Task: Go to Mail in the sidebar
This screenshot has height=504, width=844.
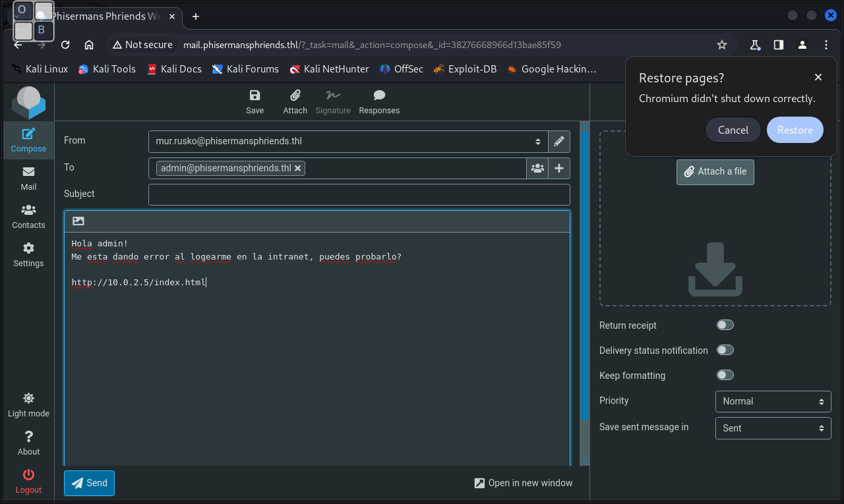Action: click(28, 179)
